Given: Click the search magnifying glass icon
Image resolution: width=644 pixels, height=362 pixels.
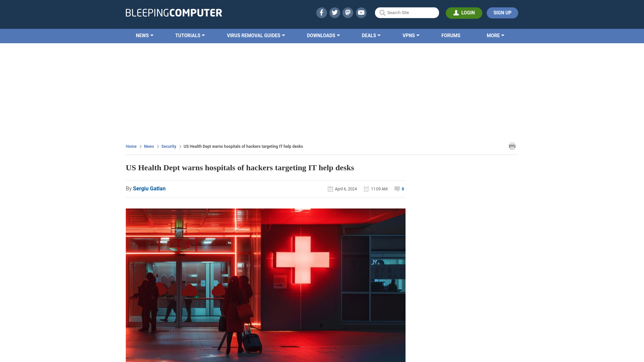Looking at the screenshot, I should (382, 12).
